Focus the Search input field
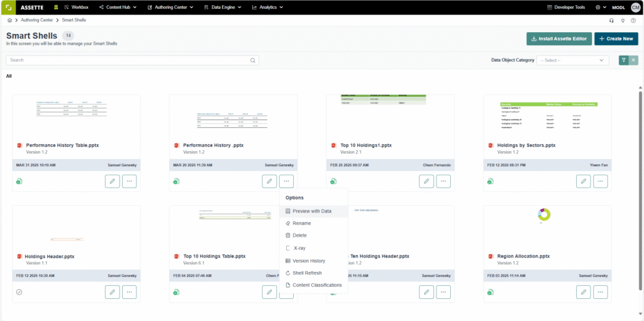Image resolution: width=644 pixels, height=321 pixels. click(x=132, y=60)
